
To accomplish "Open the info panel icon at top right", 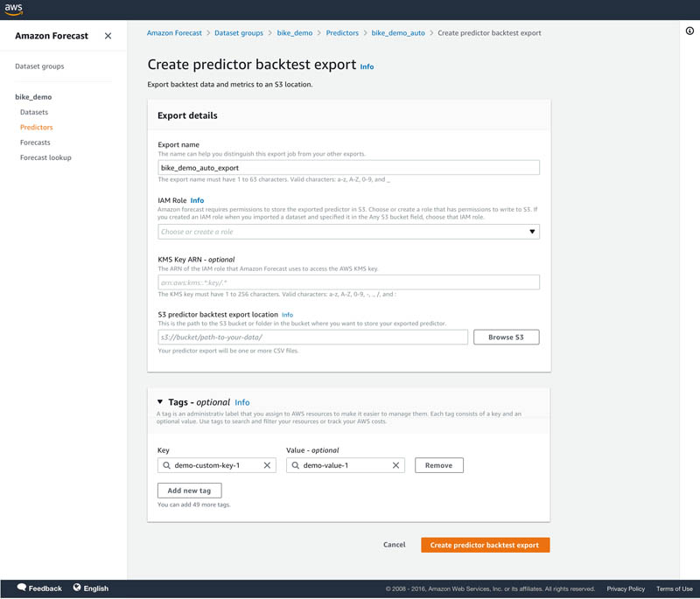I will 689,31.
